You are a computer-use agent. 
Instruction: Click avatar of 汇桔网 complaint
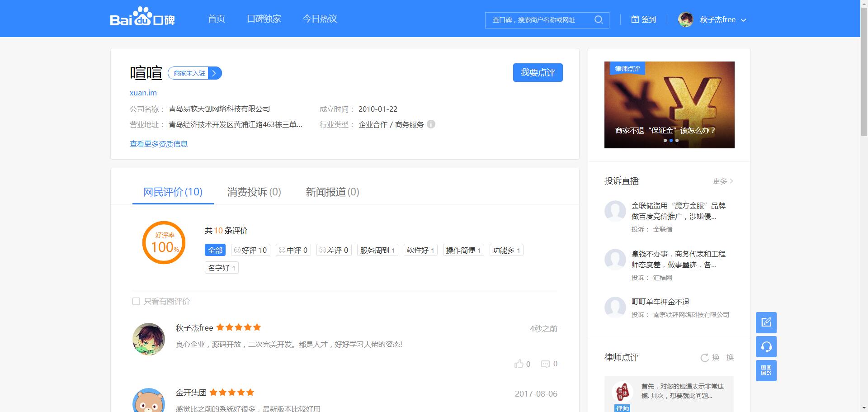click(615, 259)
